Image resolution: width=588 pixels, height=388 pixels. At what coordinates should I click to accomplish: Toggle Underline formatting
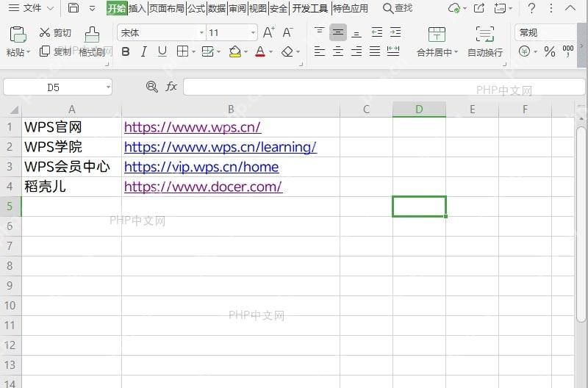click(x=162, y=51)
